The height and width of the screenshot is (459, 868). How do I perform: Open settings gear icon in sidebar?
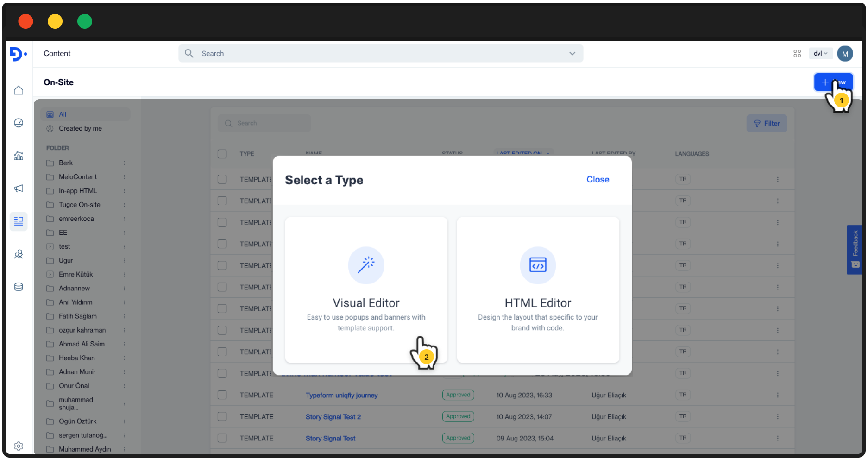click(19, 446)
